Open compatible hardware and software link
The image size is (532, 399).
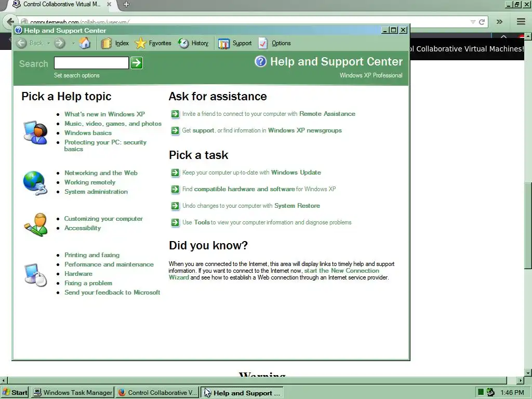[244, 189]
